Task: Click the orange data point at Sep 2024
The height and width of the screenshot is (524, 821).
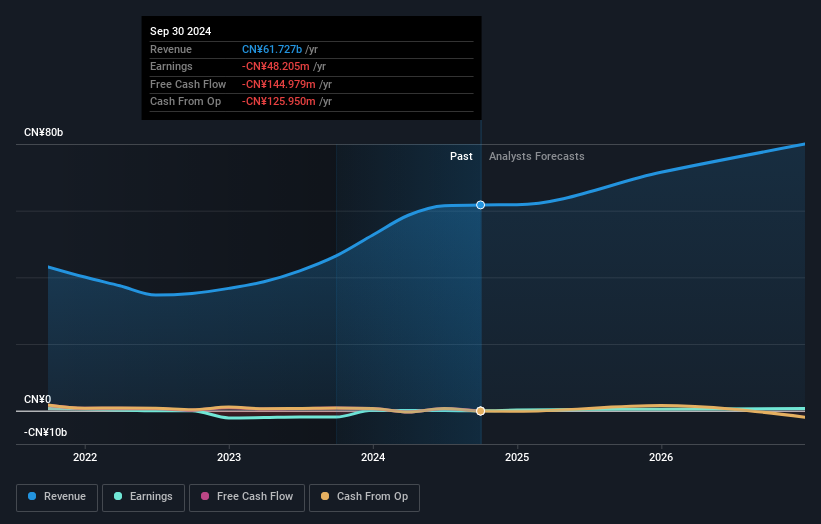Action: [x=480, y=411]
